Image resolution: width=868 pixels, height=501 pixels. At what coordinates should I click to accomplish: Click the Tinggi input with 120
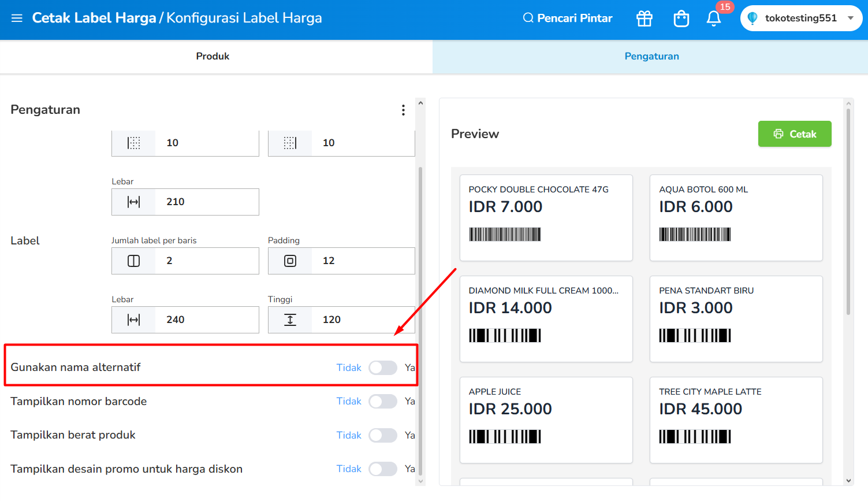coord(341,320)
